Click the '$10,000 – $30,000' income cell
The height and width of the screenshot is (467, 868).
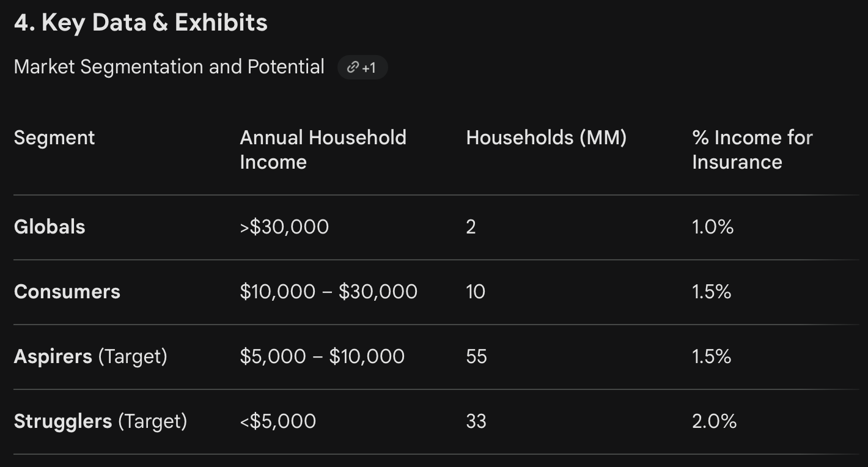click(329, 292)
